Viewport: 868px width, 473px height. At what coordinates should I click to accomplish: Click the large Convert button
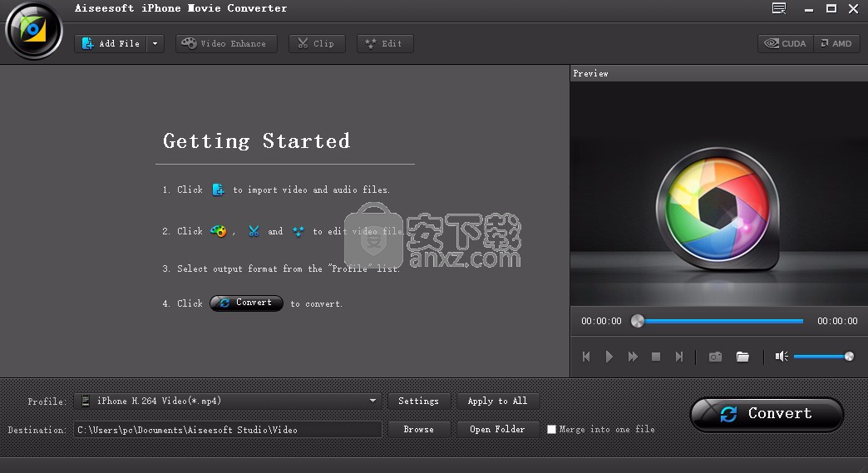[767, 414]
